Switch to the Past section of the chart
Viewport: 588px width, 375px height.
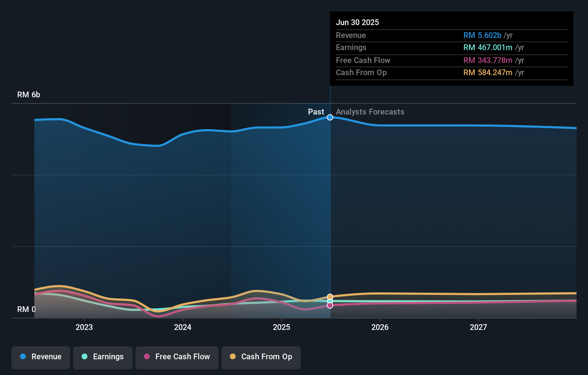(x=316, y=112)
